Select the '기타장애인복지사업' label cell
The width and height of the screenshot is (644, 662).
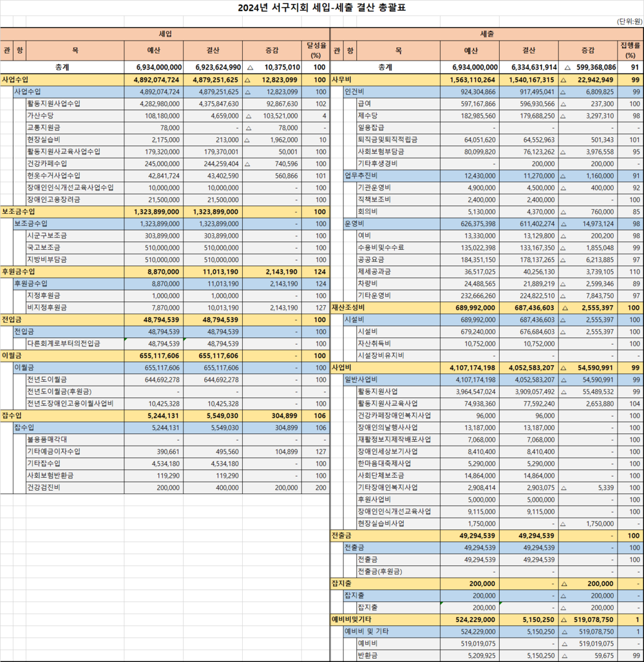[398, 487]
